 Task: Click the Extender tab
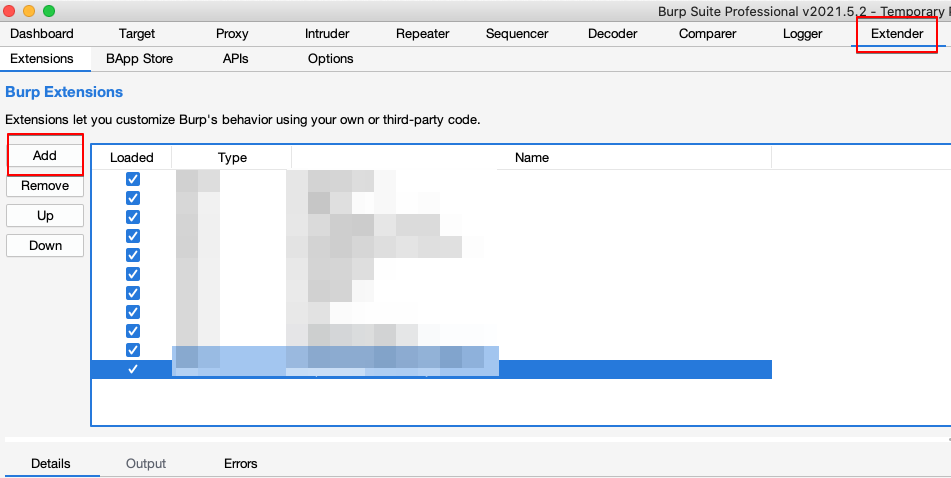(x=897, y=33)
